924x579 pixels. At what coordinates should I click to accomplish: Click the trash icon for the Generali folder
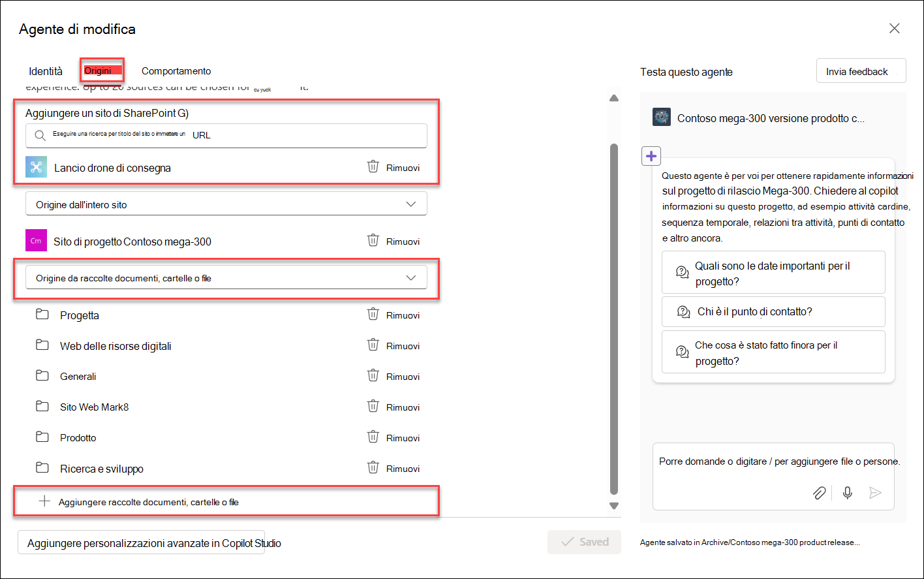[373, 376]
